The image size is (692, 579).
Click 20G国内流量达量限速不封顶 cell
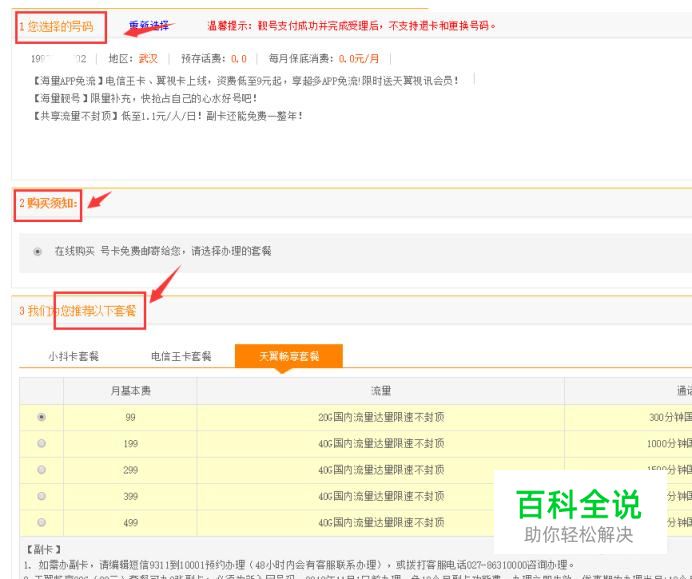380,417
